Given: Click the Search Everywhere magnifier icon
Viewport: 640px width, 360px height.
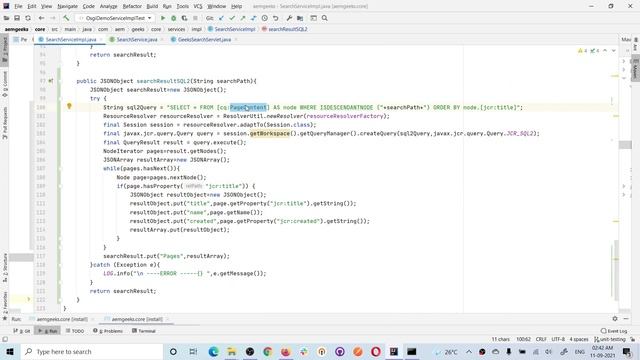Looking at the screenshot, I should (324, 18).
